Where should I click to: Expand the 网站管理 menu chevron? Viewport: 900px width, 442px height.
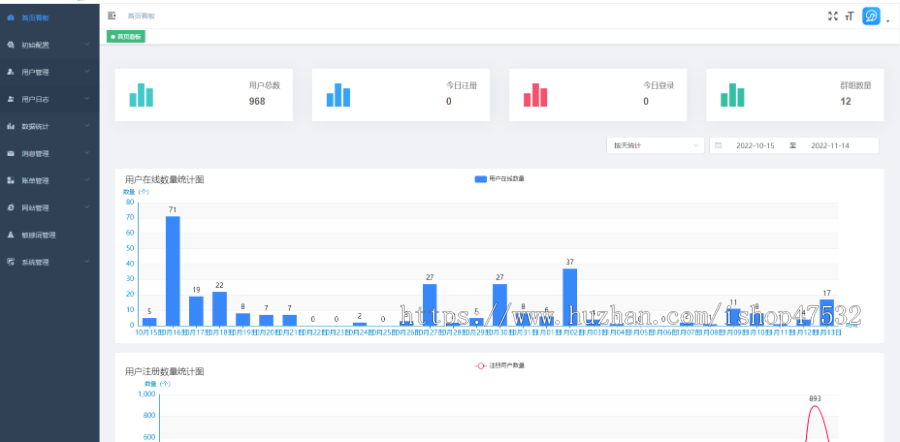tap(87, 207)
